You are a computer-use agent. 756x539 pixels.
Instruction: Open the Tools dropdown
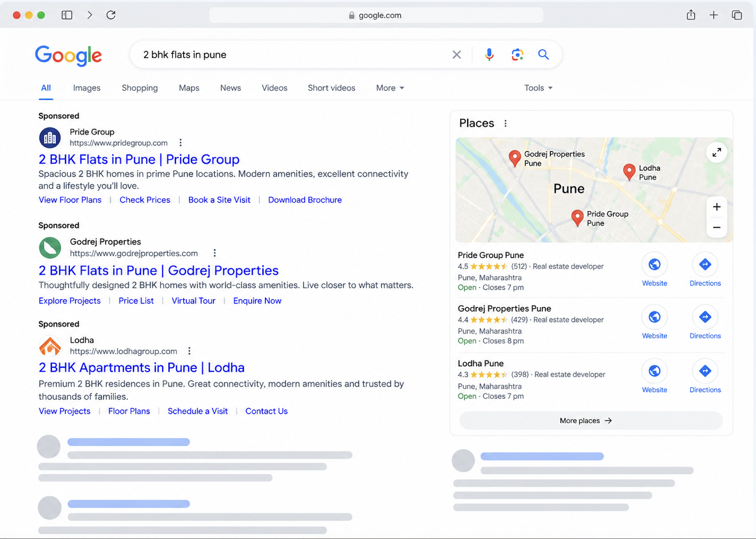(x=538, y=88)
